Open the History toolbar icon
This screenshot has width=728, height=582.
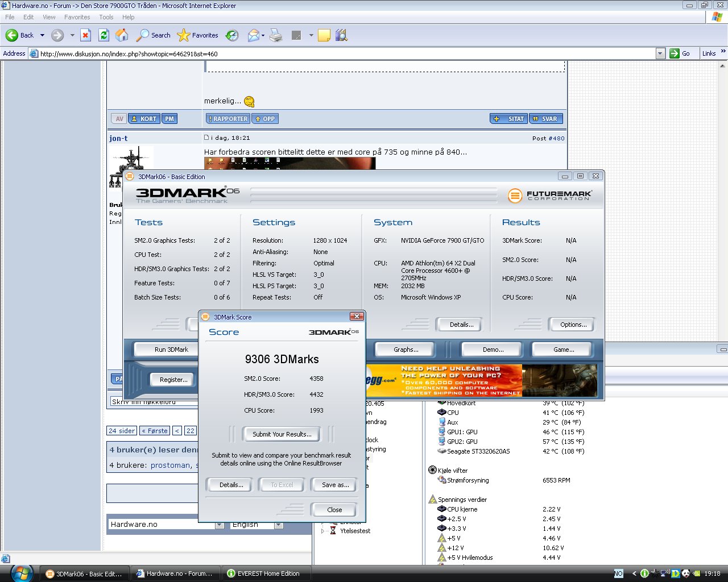pyautogui.click(x=232, y=35)
